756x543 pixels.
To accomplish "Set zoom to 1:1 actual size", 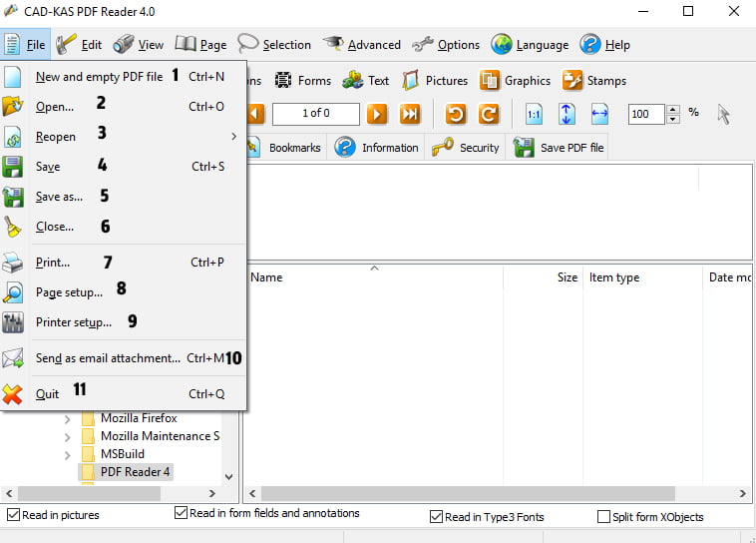I will [x=534, y=115].
